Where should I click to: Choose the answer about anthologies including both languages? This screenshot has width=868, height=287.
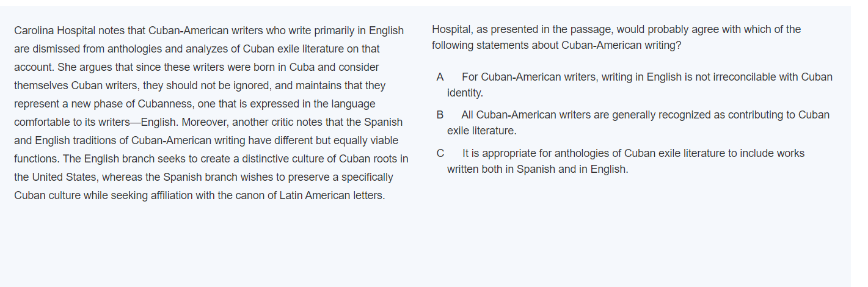(x=633, y=153)
